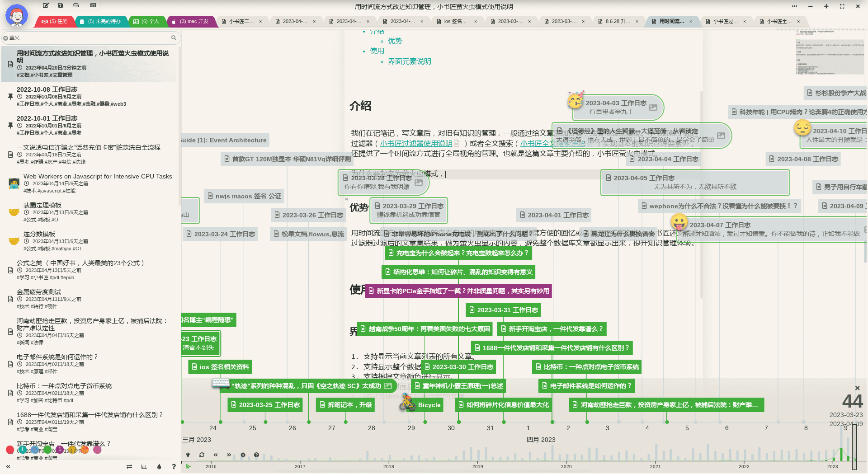Select the 2023-04-03 工作日志 timeline card

(x=618, y=107)
